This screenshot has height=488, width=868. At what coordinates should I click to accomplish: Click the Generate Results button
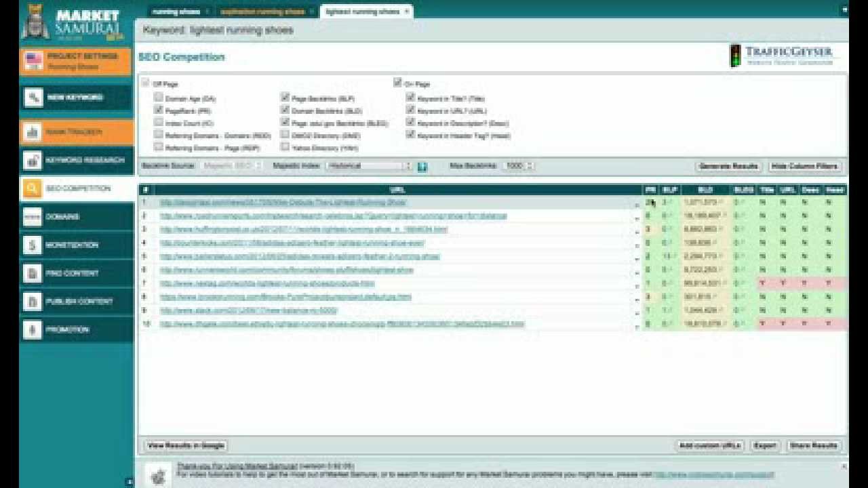coord(728,166)
